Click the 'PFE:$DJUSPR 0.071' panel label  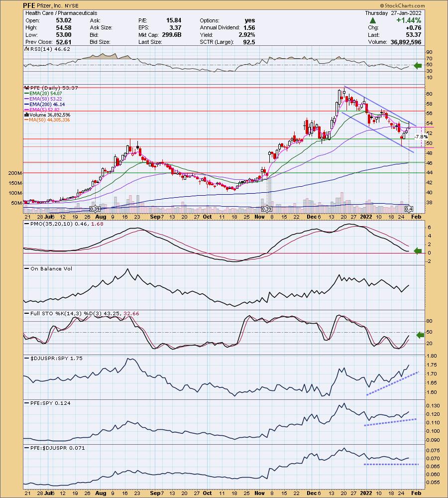click(x=55, y=448)
